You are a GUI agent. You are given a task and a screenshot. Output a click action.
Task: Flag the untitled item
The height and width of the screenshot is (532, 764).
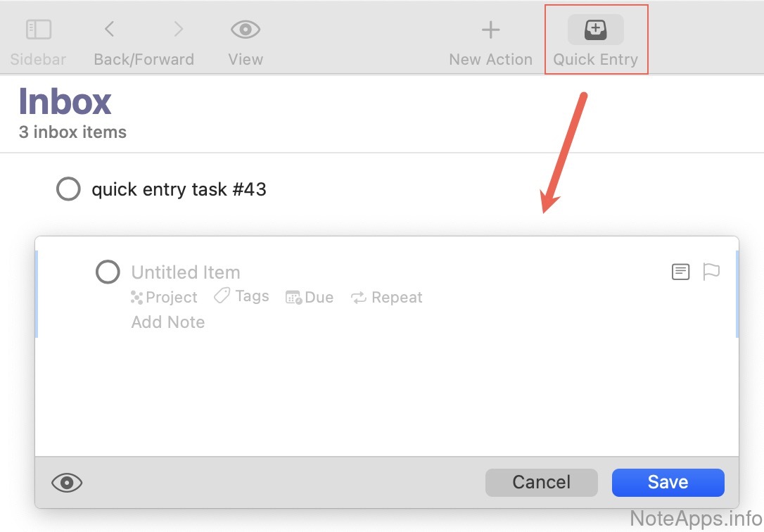coord(711,272)
